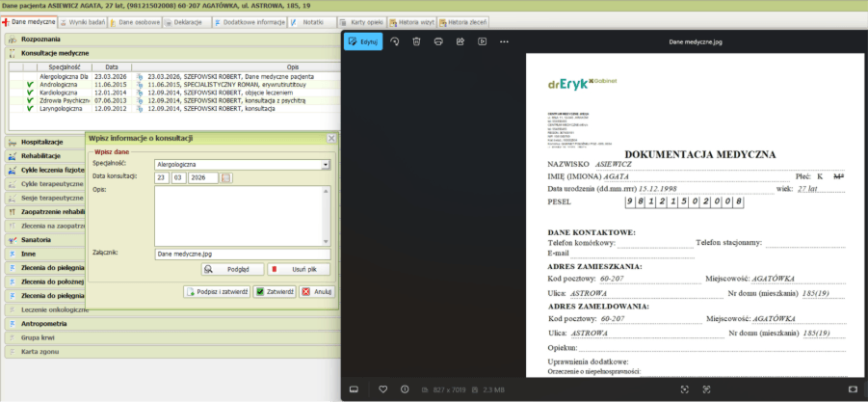Click the Edytuj button in photo viewer
Image resolution: width=868 pixels, height=402 pixels.
364,41
